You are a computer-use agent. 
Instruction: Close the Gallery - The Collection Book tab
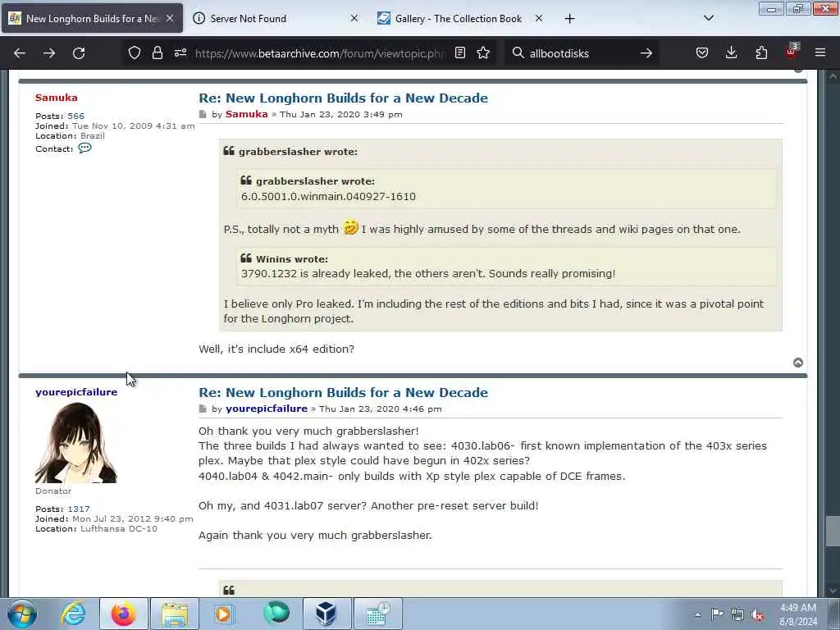539,18
